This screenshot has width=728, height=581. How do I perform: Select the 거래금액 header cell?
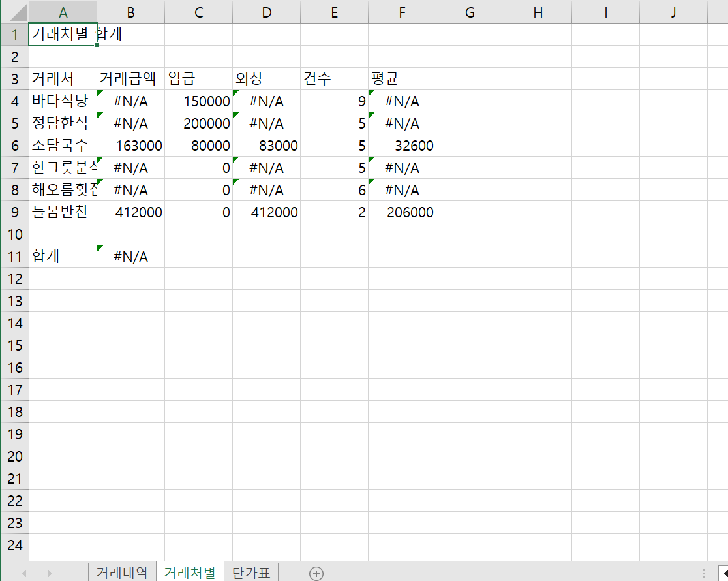pyautogui.click(x=130, y=78)
